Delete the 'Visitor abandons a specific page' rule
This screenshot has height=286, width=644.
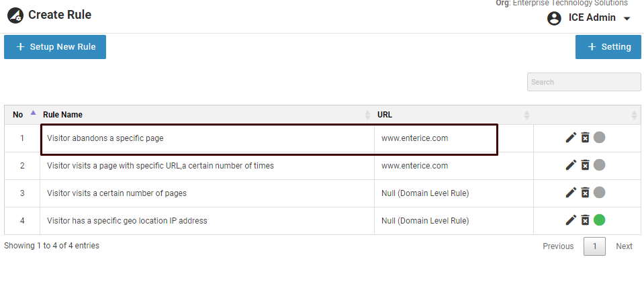pos(585,138)
